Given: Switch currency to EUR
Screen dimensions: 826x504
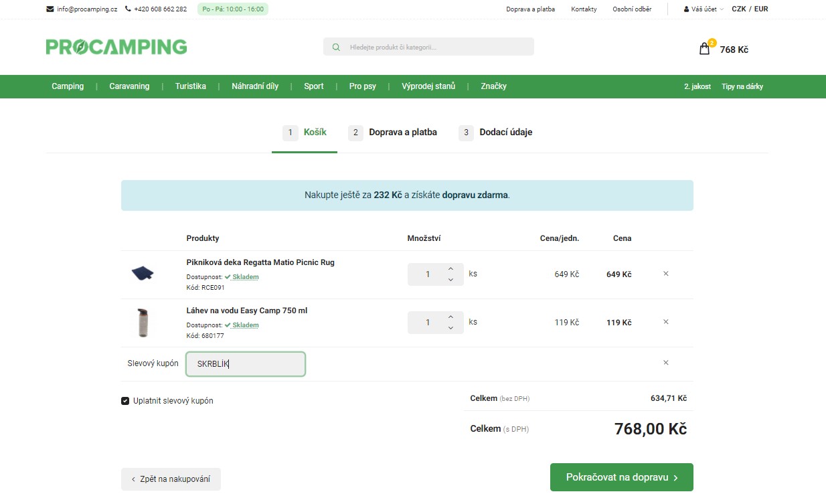Looking at the screenshot, I should tap(761, 9).
